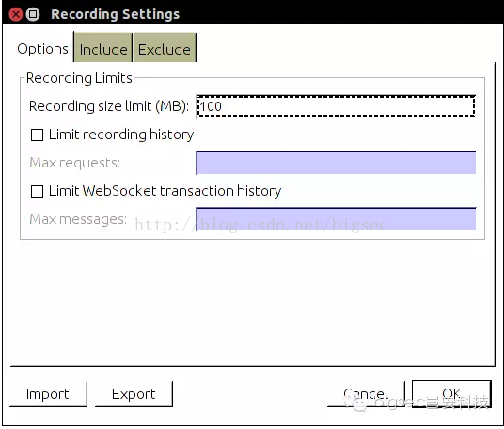
Task: Confirm settings with the OK button
Action: 451,394
